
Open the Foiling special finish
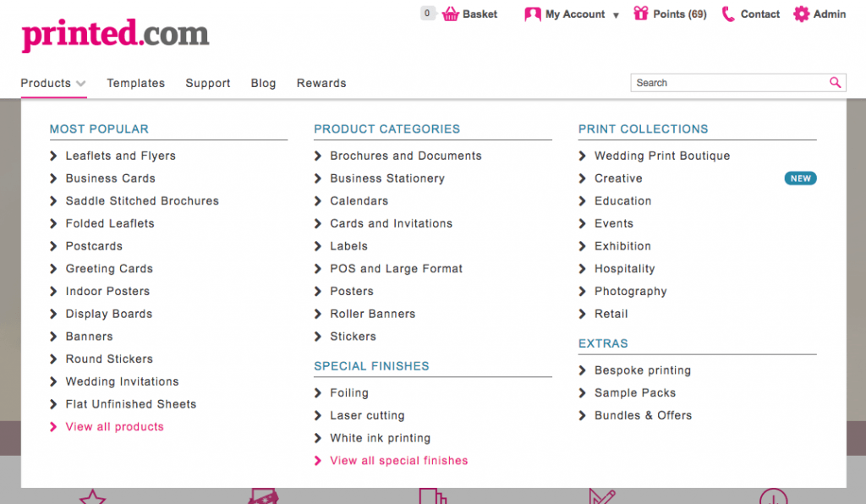tap(348, 393)
